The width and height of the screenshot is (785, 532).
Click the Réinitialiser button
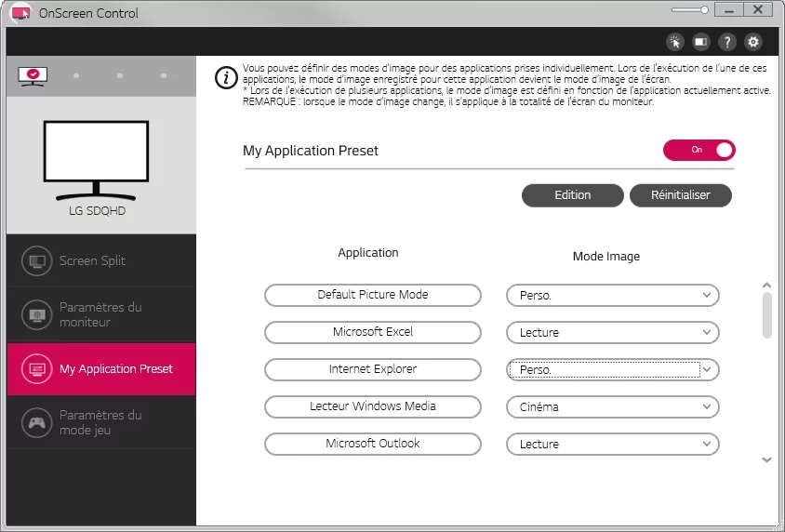tap(681, 195)
